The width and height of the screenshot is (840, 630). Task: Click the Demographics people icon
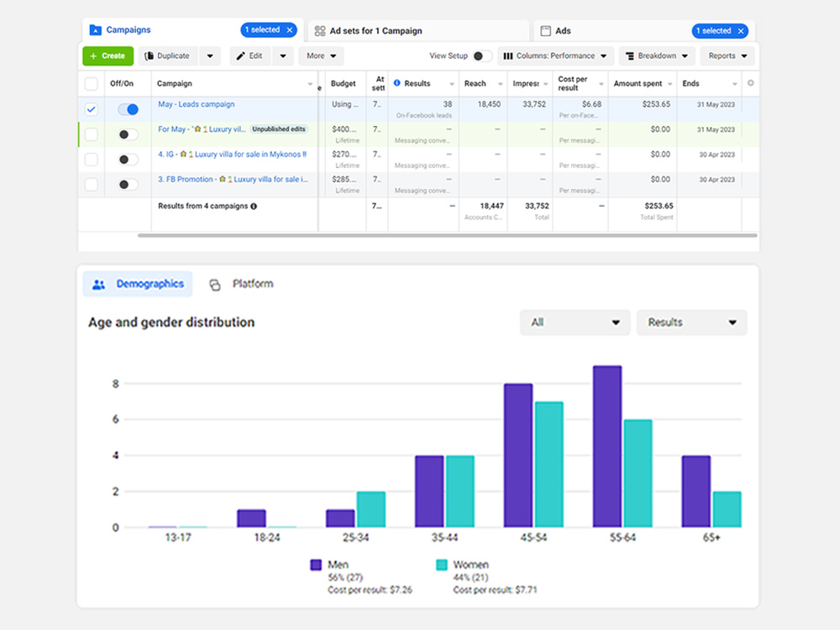(98, 285)
